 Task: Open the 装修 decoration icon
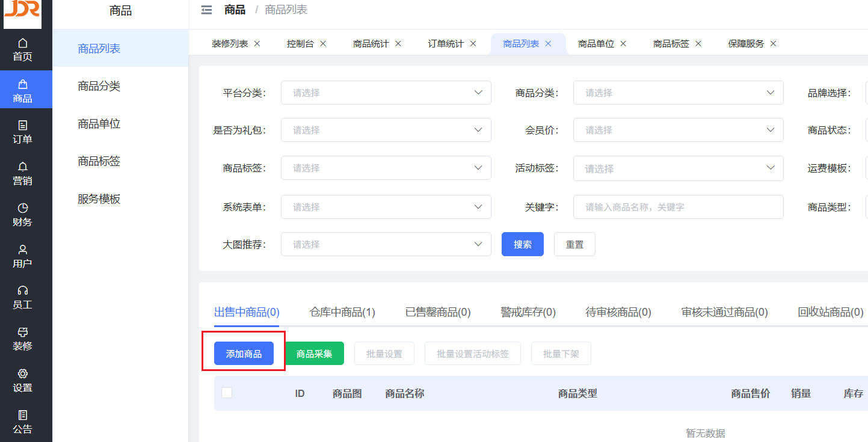(23, 332)
